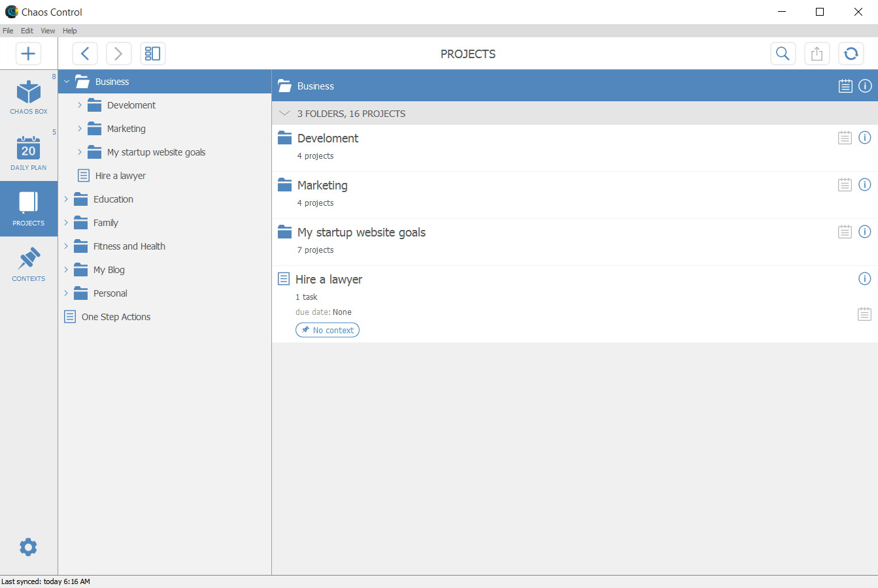Click calendar icon on Marketing row
The width and height of the screenshot is (878, 588).
tap(845, 185)
